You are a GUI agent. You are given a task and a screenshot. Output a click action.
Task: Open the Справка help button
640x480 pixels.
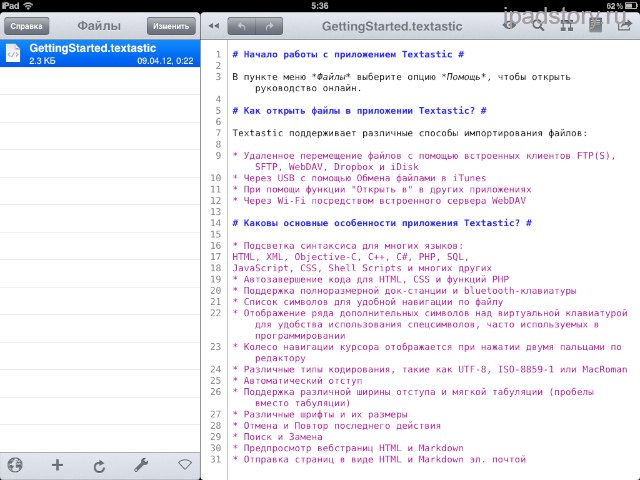[x=27, y=26]
